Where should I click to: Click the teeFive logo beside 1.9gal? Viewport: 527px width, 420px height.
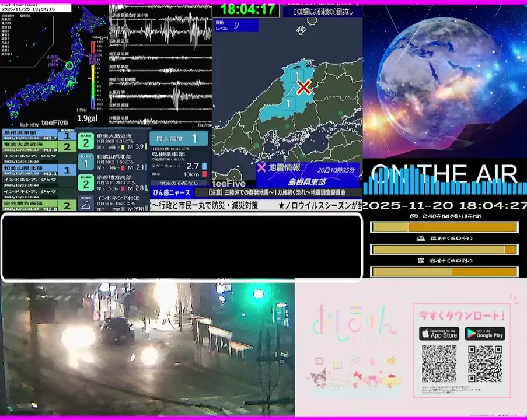point(54,123)
